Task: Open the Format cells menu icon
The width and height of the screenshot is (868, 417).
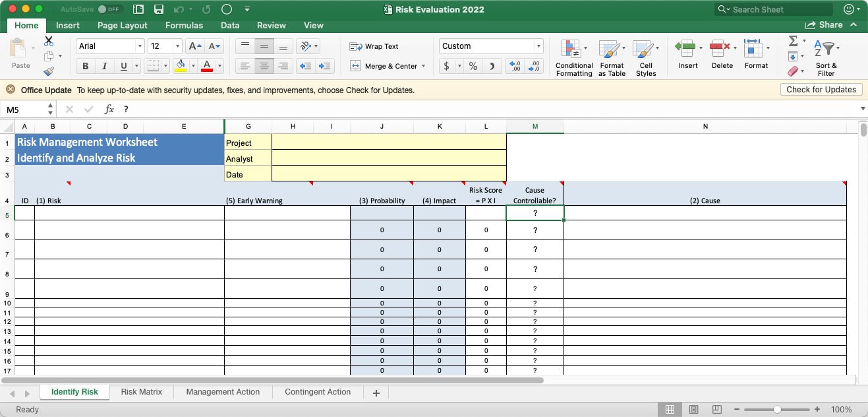Action: [x=753, y=48]
